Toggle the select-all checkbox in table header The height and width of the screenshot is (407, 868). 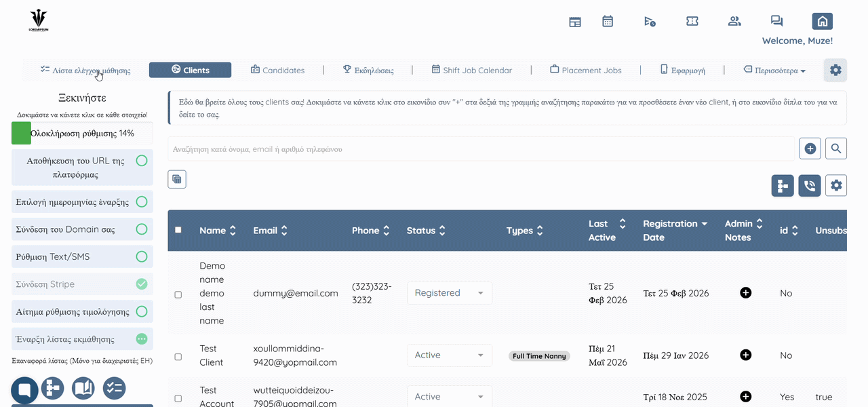click(x=178, y=230)
